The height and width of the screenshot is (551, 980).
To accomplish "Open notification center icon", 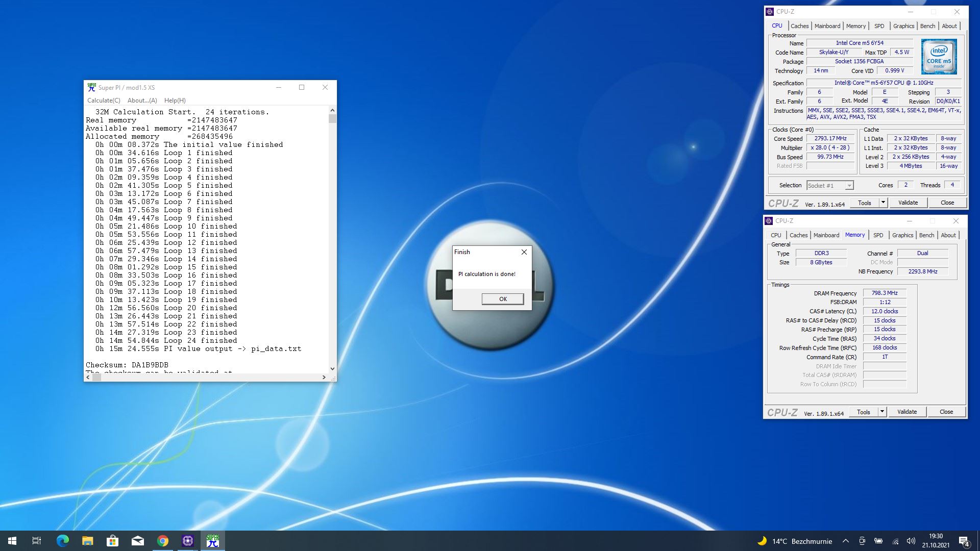I will click(964, 541).
